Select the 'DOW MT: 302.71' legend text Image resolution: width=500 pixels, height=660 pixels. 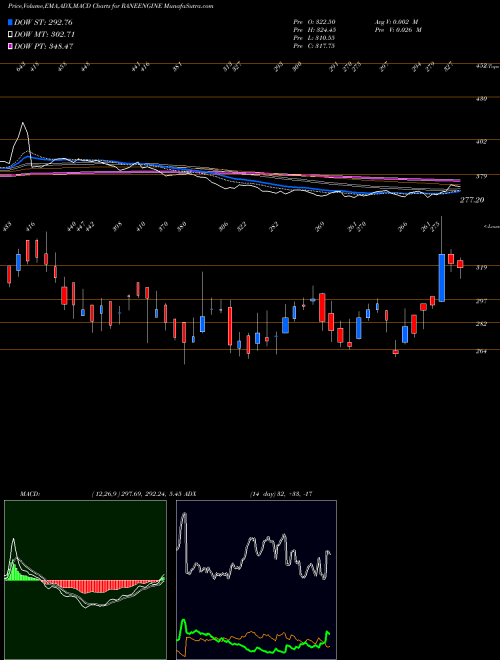(45, 34)
